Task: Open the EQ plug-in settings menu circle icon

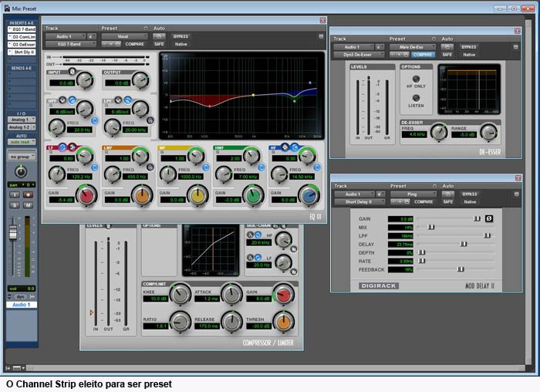Action: tap(146, 29)
